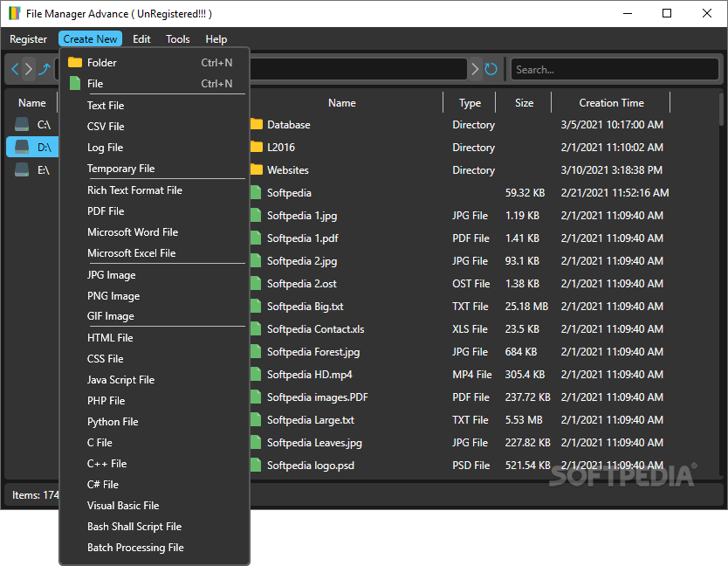Viewport: 728px width, 566px height.
Task: Create a new Python File
Action: click(155, 422)
